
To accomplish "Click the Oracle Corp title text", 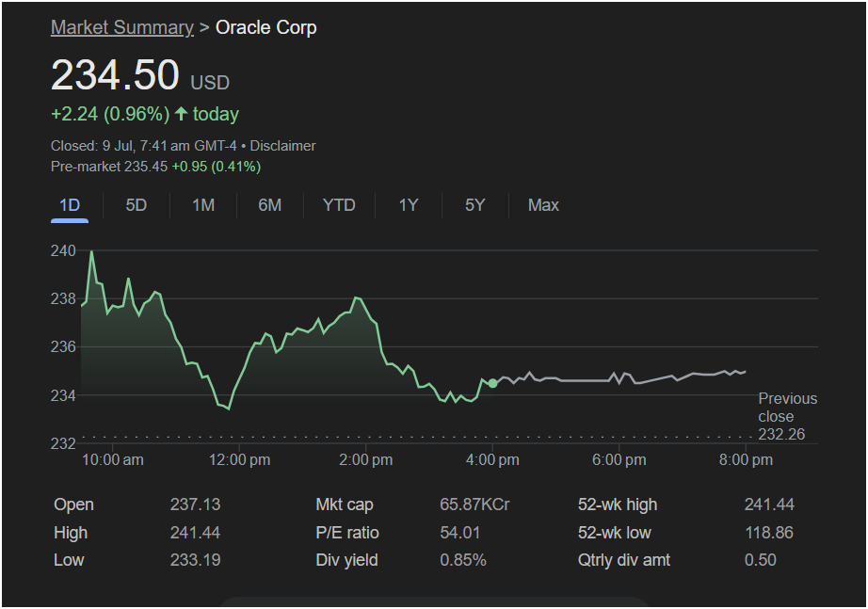I will click(x=266, y=27).
